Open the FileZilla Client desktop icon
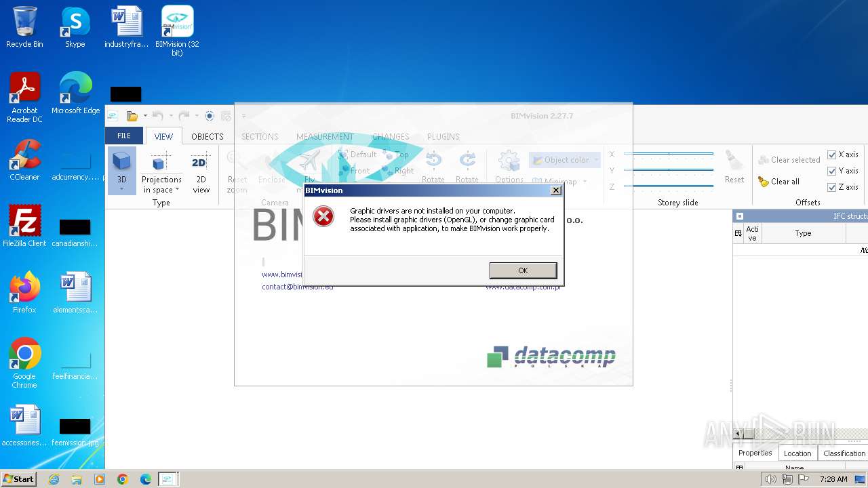The width and height of the screenshot is (868, 488). 24,226
